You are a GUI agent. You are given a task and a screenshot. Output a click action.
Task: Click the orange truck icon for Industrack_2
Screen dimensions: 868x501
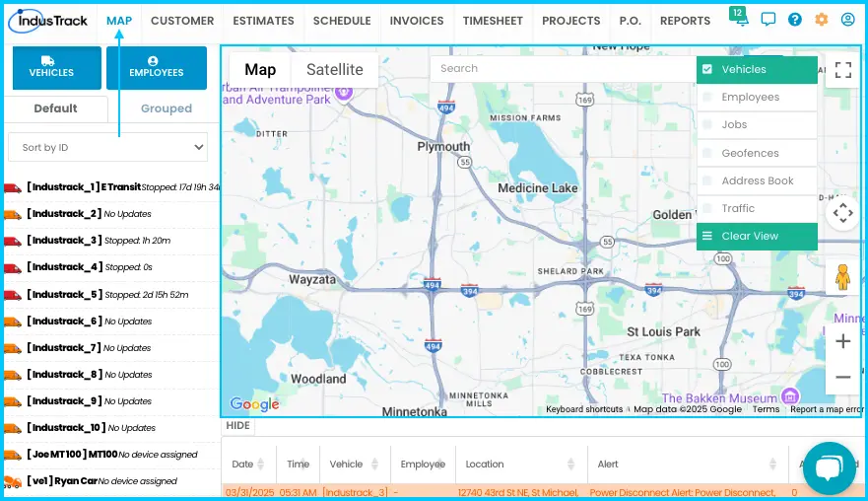(x=13, y=214)
